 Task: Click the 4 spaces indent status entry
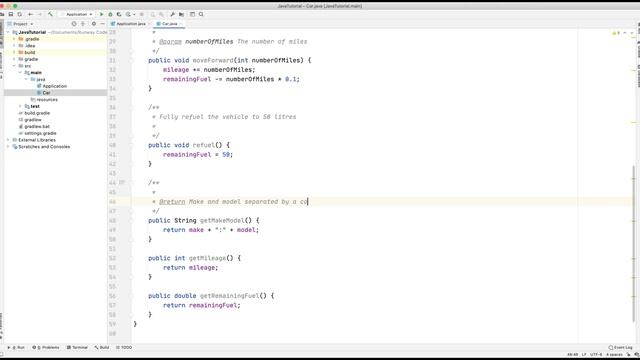click(x=614, y=355)
